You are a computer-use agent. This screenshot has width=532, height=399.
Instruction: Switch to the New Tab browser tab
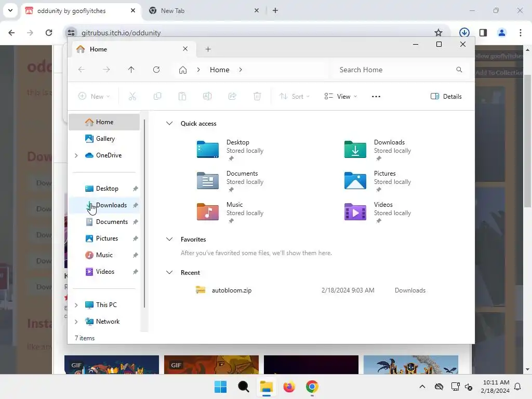click(204, 11)
